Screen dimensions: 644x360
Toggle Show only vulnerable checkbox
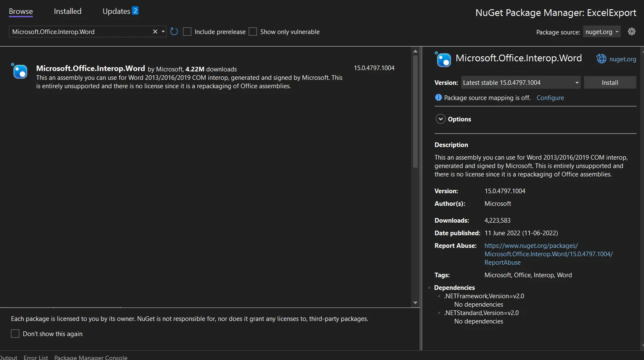pos(253,32)
